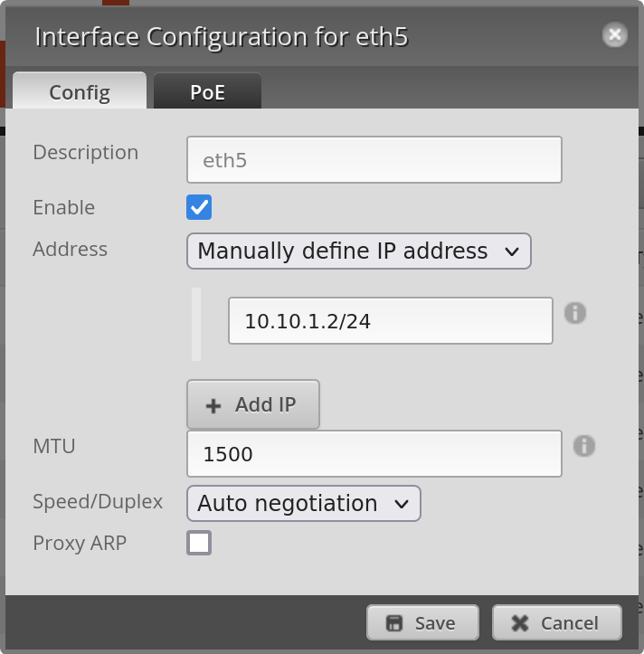644x654 pixels.
Task: Select the Config tab
Action: pos(80,92)
